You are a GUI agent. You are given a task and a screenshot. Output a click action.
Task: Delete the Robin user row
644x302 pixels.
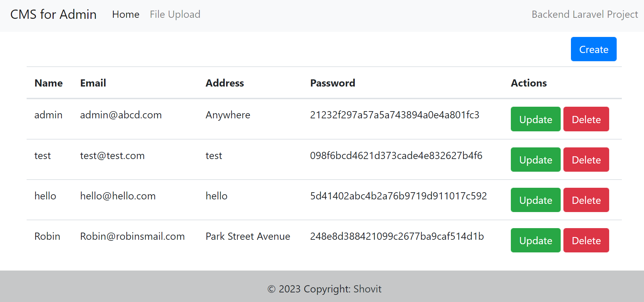point(586,240)
